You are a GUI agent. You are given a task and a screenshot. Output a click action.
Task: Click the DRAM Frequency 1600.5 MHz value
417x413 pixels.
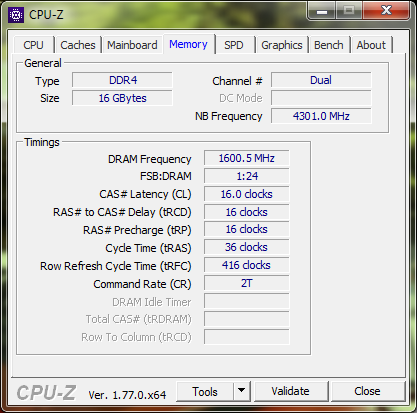click(x=247, y=158)
